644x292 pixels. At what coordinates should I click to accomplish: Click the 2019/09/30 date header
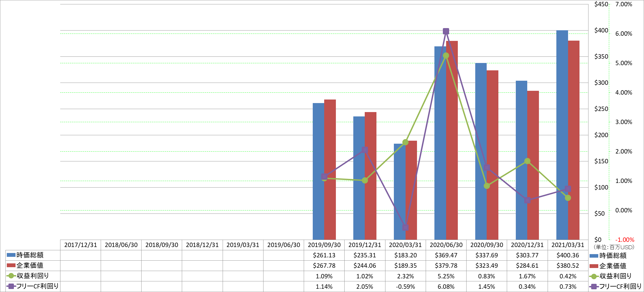point(324,245)
